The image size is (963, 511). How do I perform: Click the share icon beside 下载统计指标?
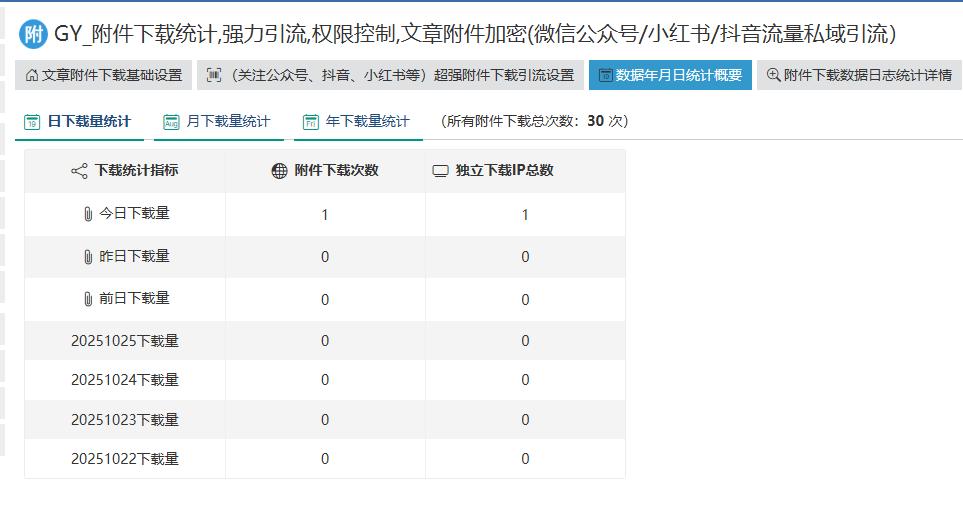pos(79,171)
